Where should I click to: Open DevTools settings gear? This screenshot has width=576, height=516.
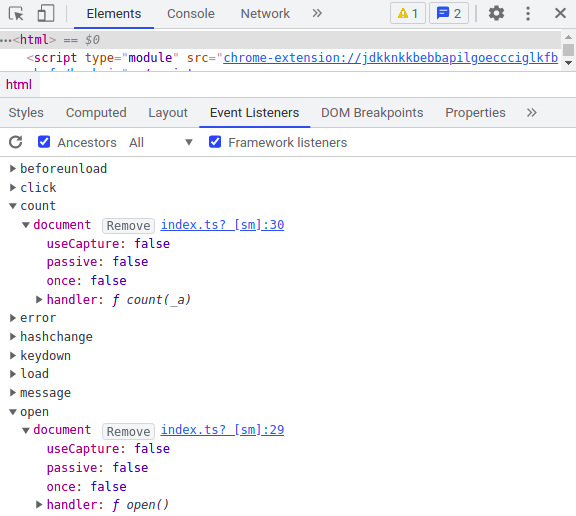click(496, 14)
